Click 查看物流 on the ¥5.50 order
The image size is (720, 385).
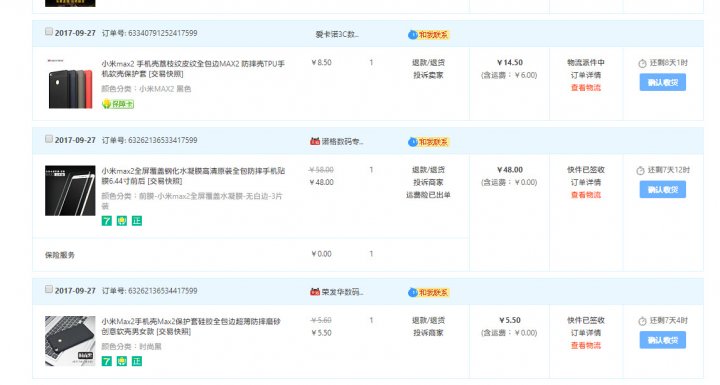(x=585, y=345)
